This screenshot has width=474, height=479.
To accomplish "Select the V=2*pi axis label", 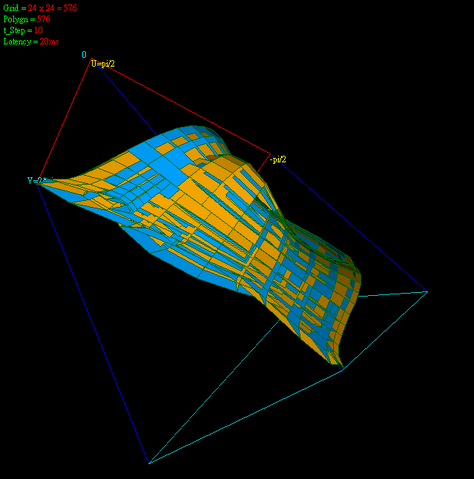I will point(40,180).
